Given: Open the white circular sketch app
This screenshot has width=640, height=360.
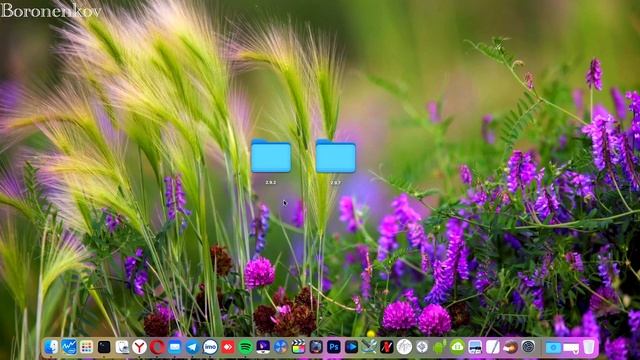Looking at the screenshot, I should tap(404, 347).
